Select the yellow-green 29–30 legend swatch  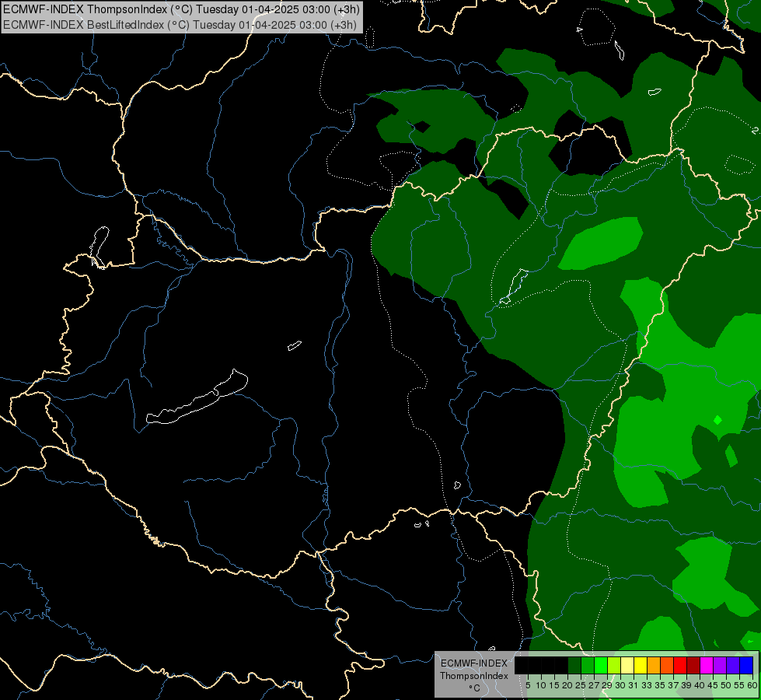click(614, 665)
